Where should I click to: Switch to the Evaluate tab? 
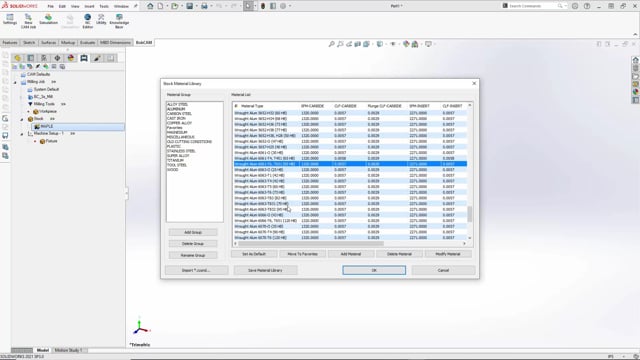(87, 42)
